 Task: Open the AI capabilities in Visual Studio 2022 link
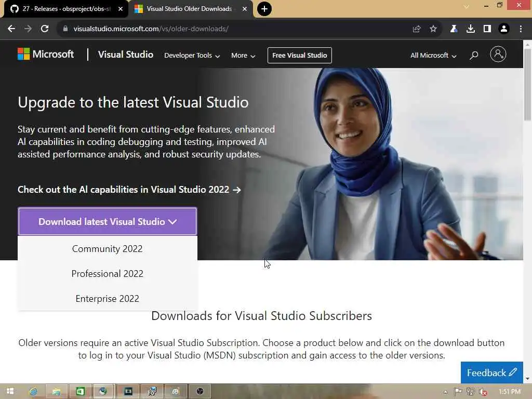(x=129, y=189)
